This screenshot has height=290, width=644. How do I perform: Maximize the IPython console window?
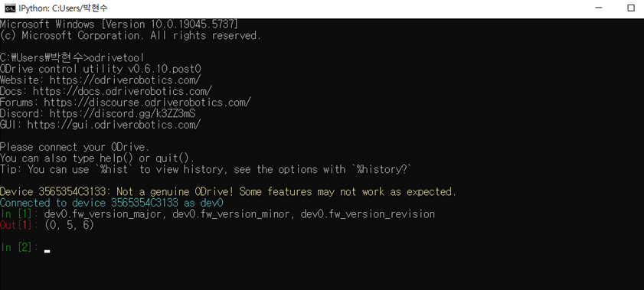[631, 8]
